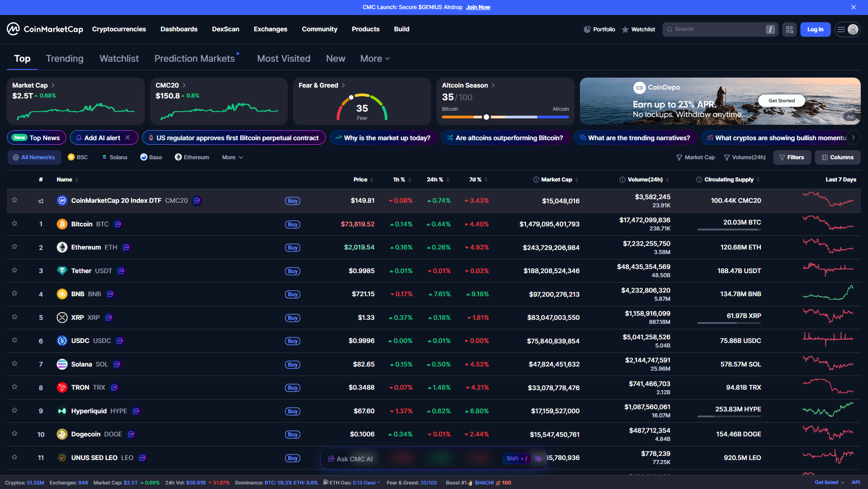Switch to the Most Visited tab

click(x=284, y=59)
